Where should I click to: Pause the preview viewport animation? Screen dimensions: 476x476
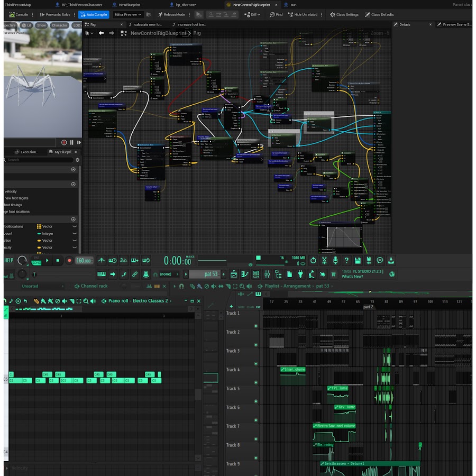point(71,142)
